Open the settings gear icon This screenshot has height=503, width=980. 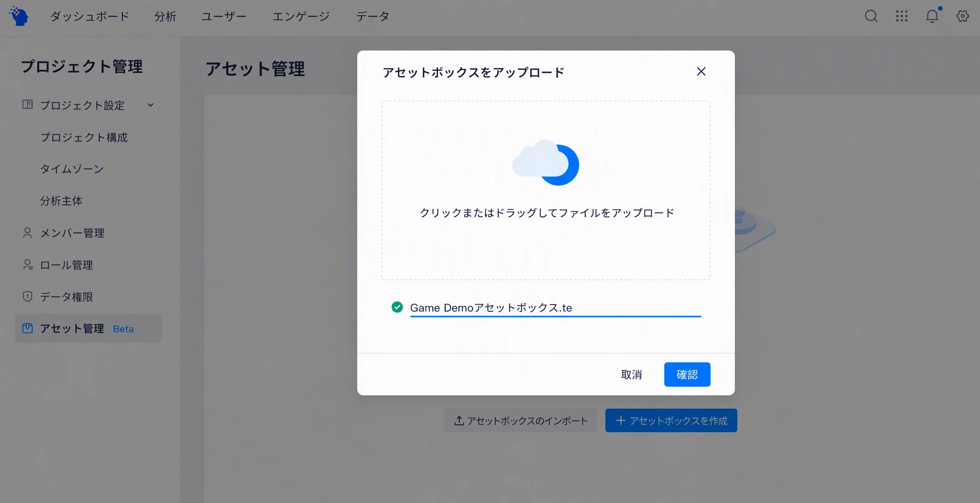click(x=962, y=16)
